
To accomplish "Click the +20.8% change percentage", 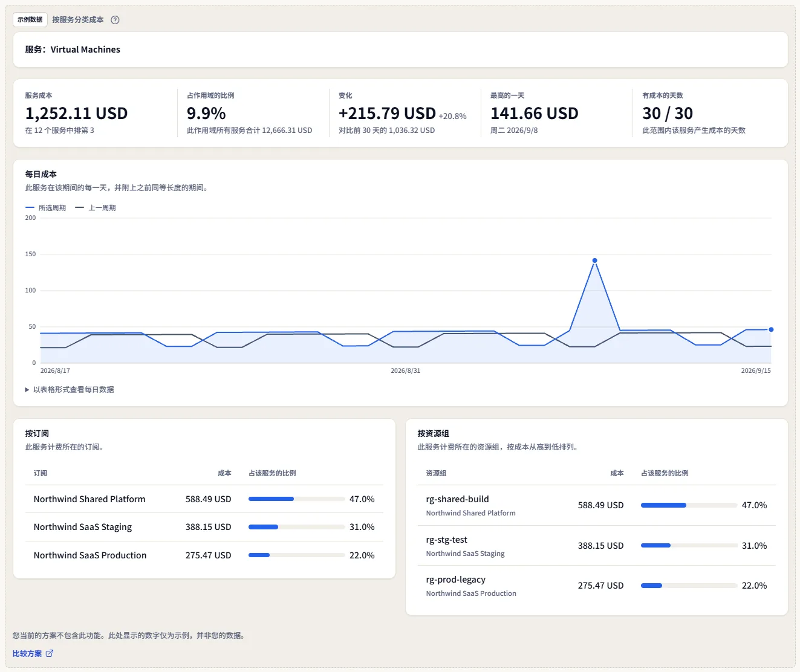I will (x=452, y=116).
